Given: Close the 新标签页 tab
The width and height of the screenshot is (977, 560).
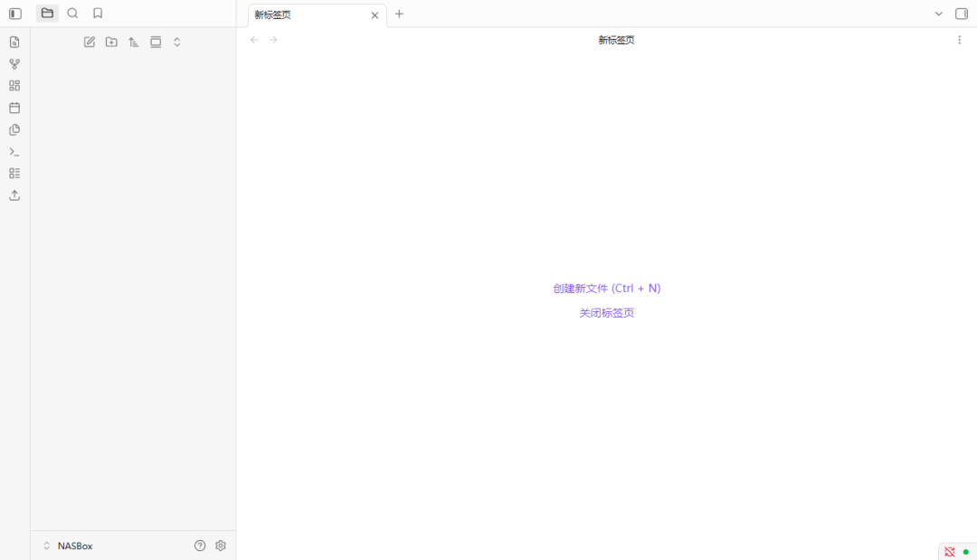Looking at the screenshot, I should [375, 15].
